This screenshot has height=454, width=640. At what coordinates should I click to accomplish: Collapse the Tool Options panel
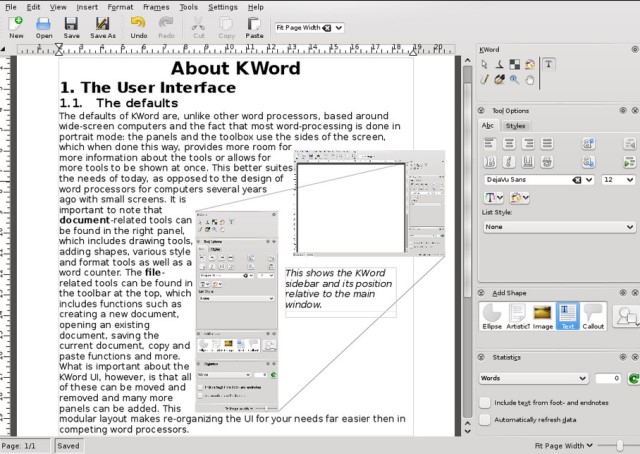click(481, 111)
